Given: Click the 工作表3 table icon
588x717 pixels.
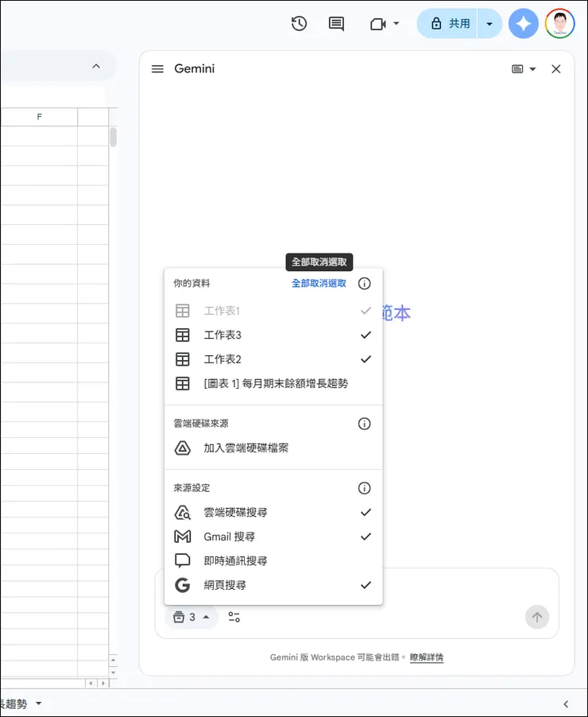Looking at the screenshot, I should pos(183,335).
